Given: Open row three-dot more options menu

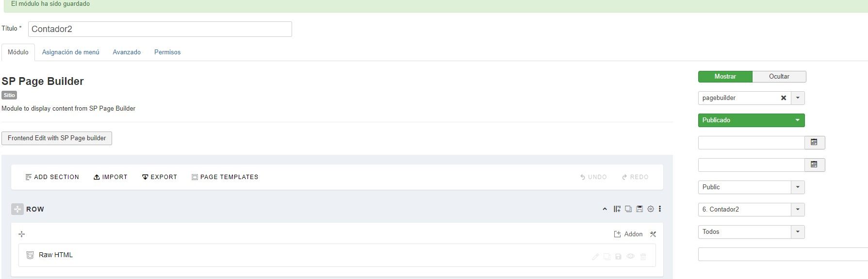Looking at the screenshot, I should click(x=660, y=209).
